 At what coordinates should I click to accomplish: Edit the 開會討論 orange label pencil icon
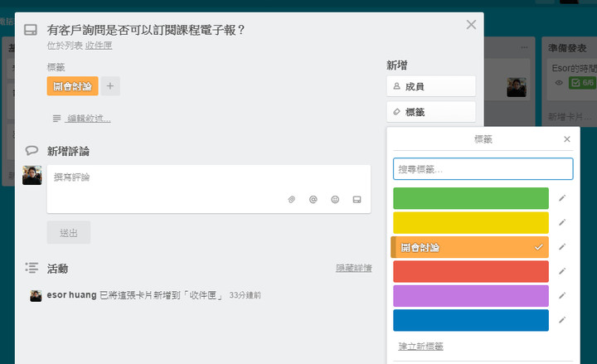(562, 247)
